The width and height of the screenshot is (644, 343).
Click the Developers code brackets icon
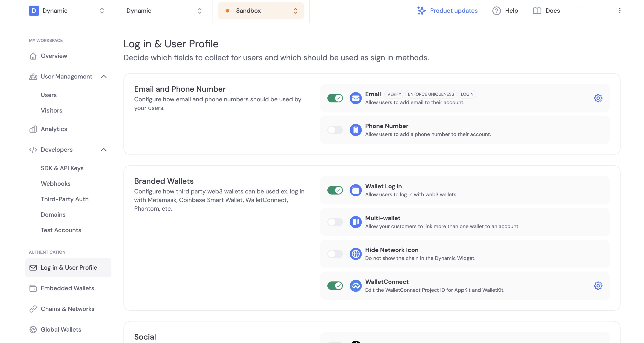pos(33,150)
